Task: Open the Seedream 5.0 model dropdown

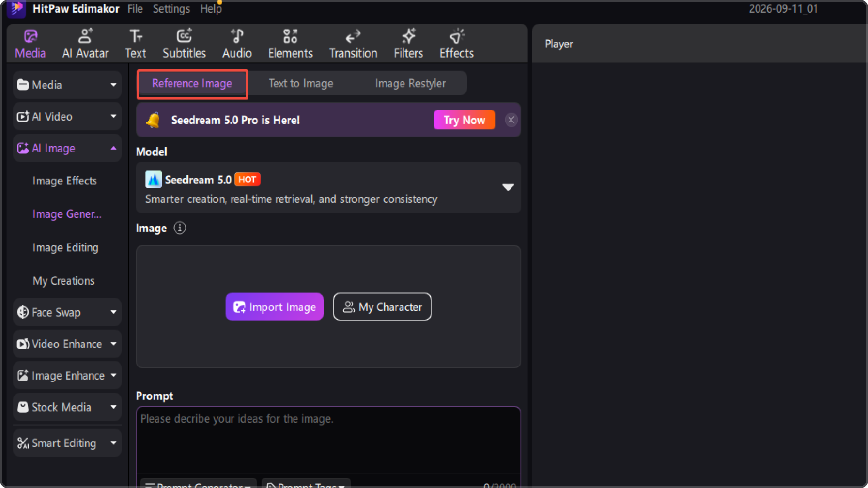Action: [328, 187]
